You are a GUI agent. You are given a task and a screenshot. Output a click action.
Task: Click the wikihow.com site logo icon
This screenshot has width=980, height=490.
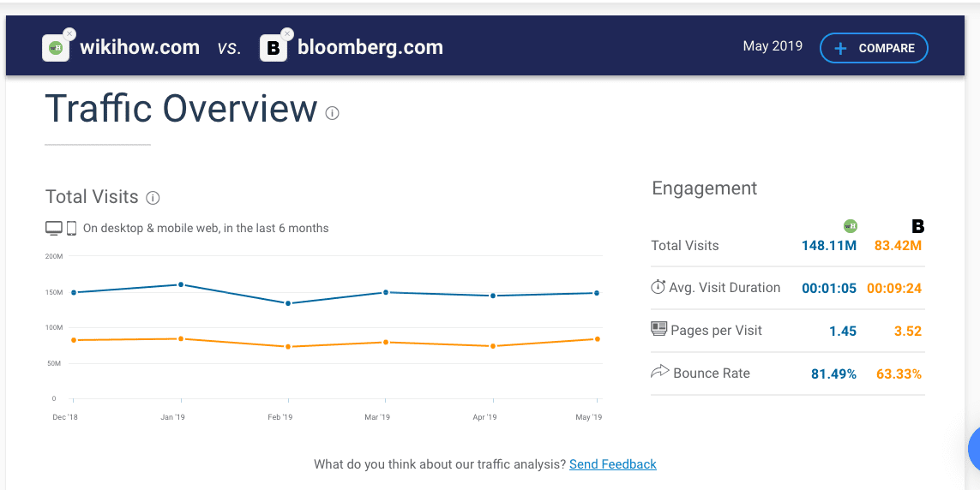pos(56,48)
